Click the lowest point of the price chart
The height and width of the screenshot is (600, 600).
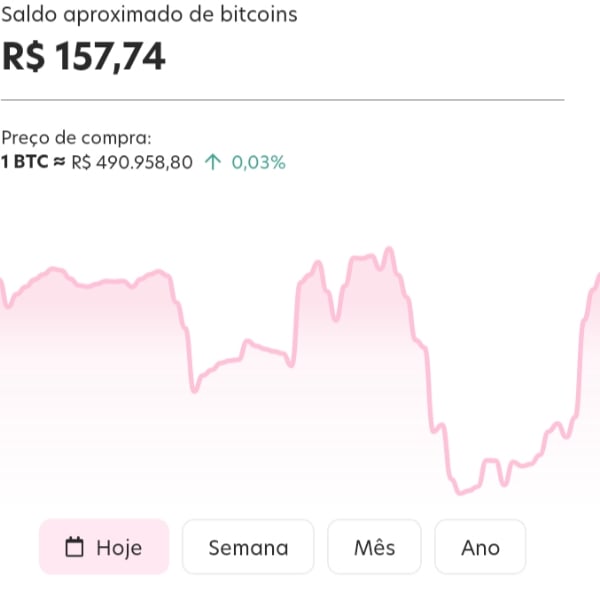coord(461,492)
